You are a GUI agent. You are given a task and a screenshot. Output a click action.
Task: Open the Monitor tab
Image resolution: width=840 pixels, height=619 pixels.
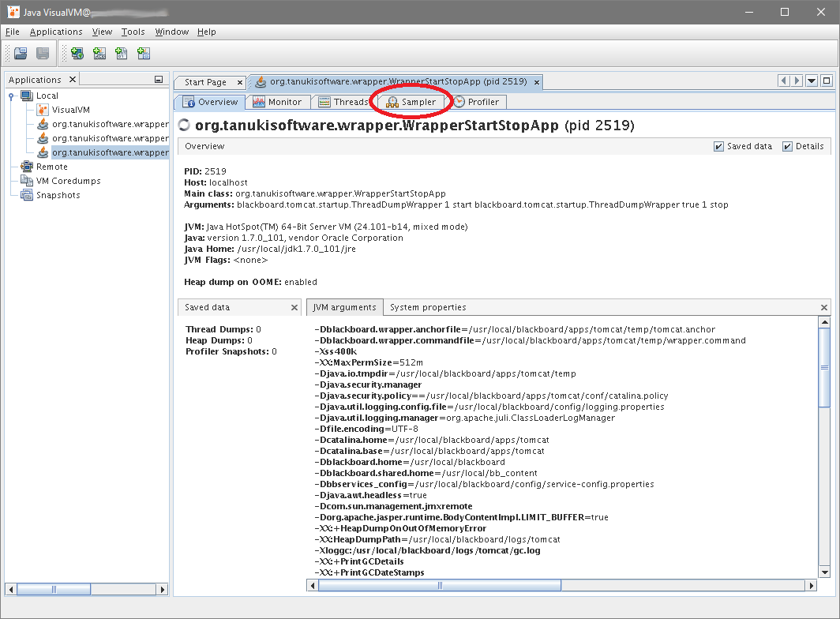277,102
